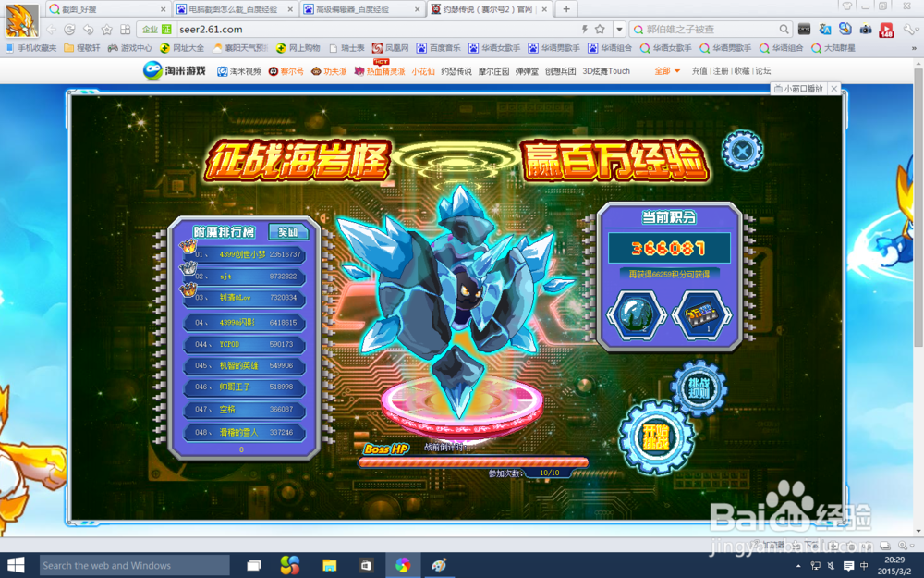Image resolution: width=924 pixels, height=578 pixels.
Task: Select rank 048 row 滑稽的雪人
Action: point(244,432)
